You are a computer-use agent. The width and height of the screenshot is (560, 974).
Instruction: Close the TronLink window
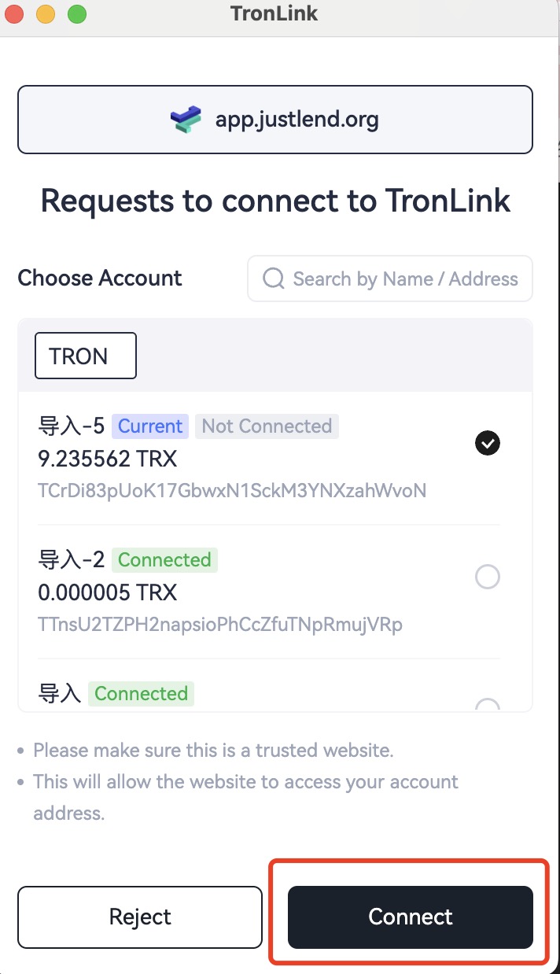pos(15,13)
